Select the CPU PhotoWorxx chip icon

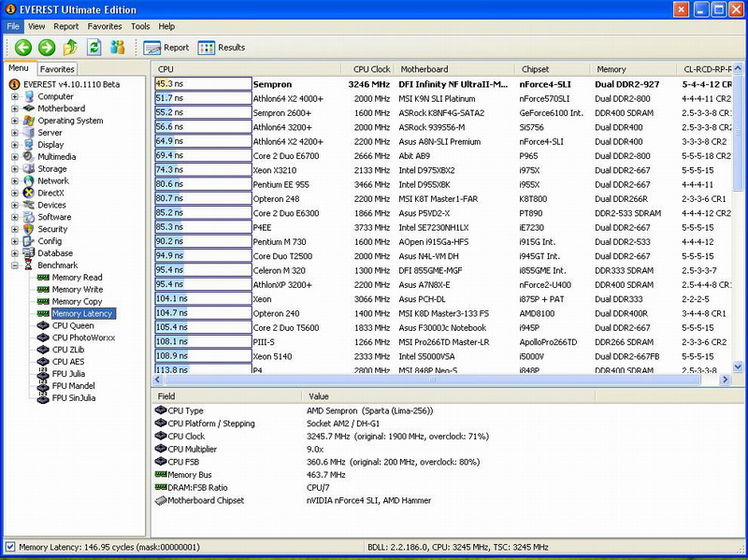(43, 337)
